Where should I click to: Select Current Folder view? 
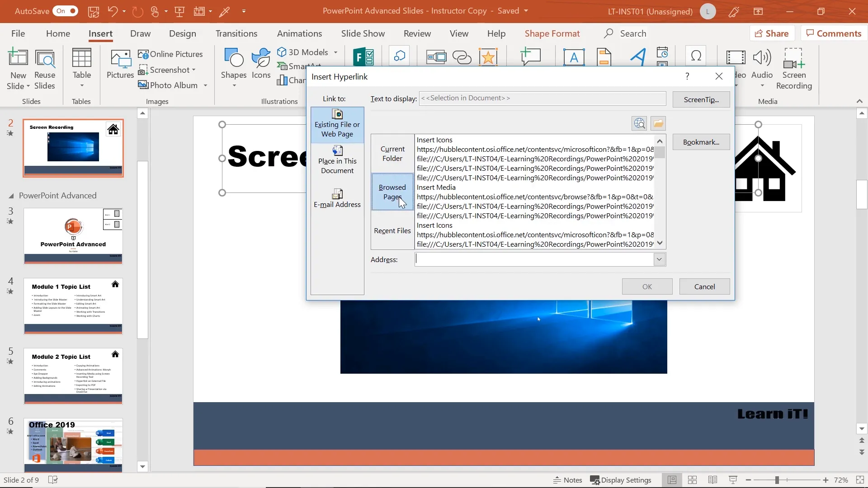(x=392, y=154)
